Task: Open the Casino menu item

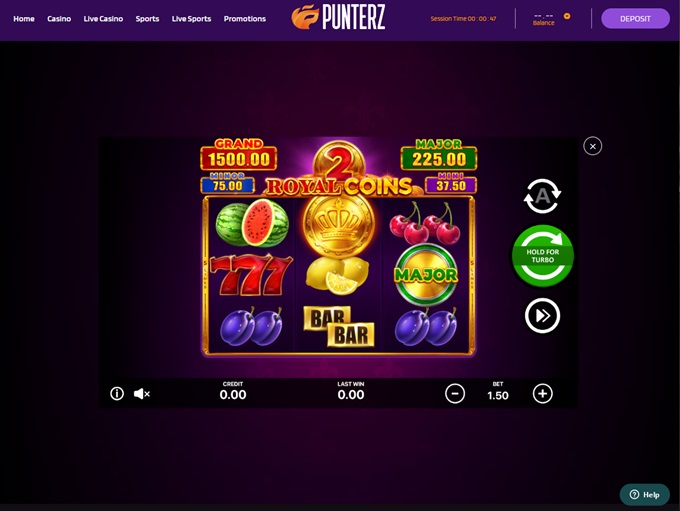Action: (59, 19)
